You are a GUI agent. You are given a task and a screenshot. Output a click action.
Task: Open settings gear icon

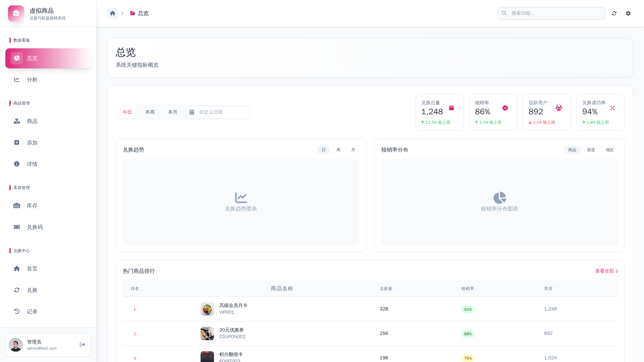click(x=628, y=13)
